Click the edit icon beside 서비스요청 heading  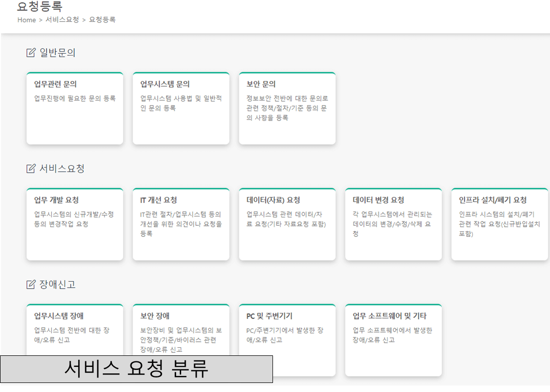tap(31, 169)
